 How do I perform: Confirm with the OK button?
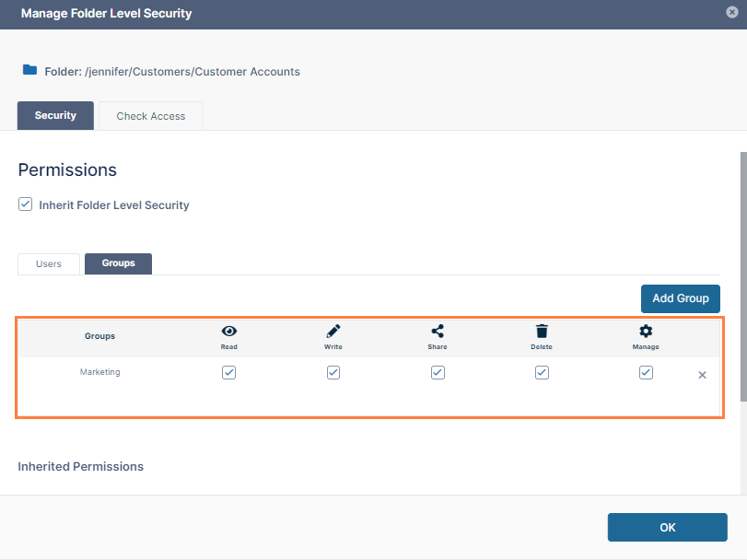667,527
